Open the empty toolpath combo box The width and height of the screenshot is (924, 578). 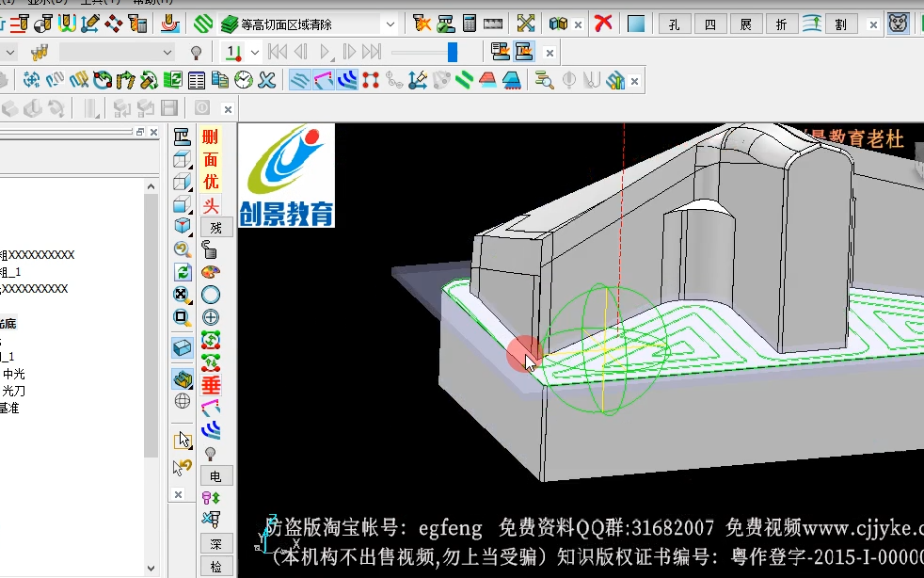[117, 53]
